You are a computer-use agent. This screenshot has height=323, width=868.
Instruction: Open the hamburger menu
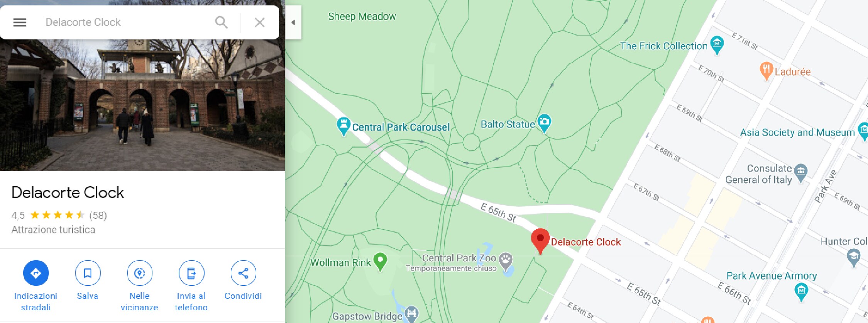(x=20, y=22)
